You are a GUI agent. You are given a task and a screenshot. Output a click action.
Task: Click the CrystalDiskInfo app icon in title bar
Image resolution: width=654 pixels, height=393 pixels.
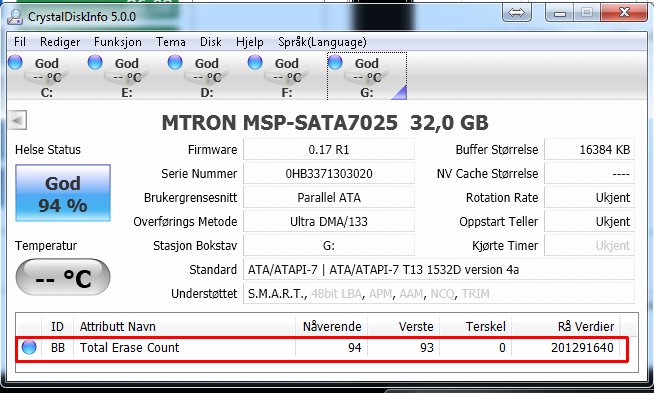point(15,16)
